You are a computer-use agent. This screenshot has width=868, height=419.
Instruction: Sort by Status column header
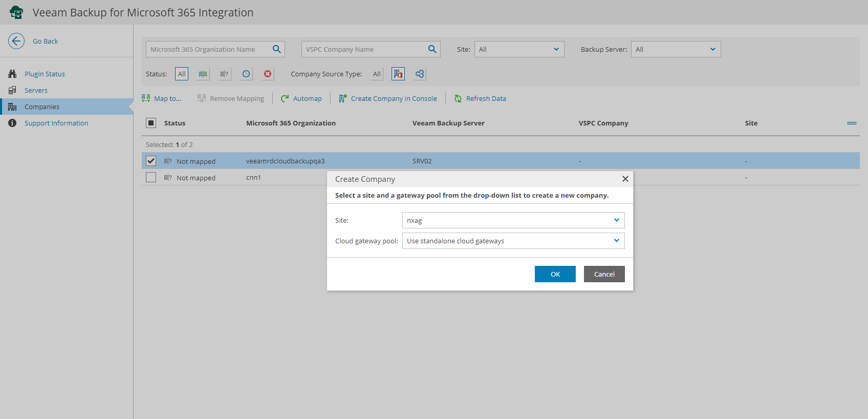coord(175,123)
